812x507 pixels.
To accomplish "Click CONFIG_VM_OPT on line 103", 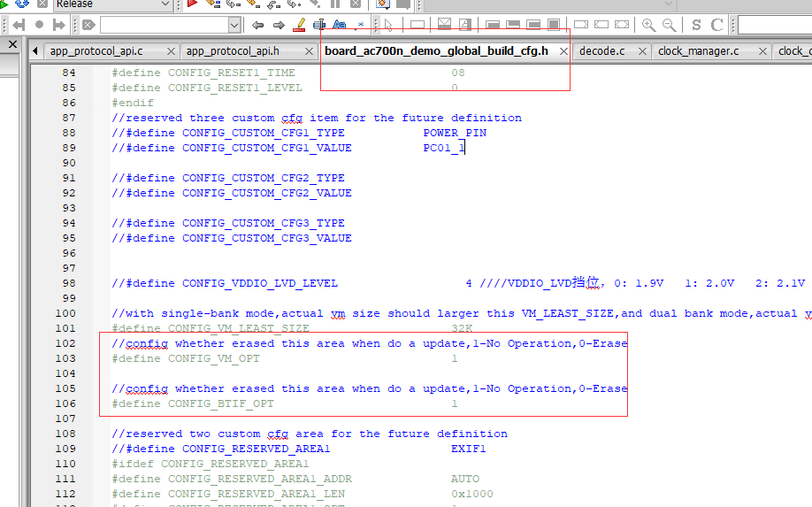I will click(x=214, y=359).
